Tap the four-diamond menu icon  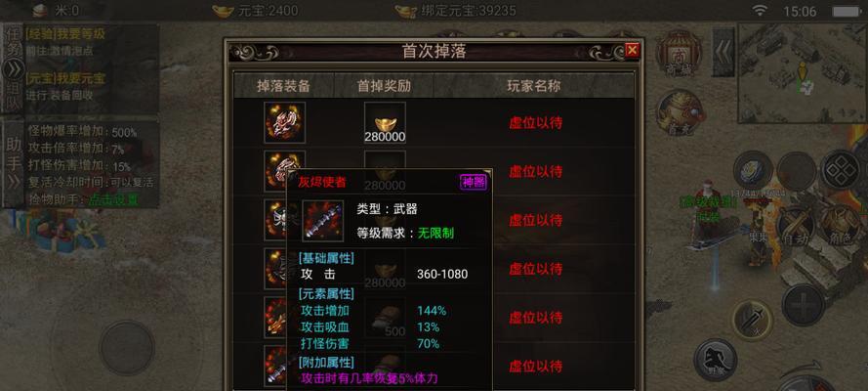pyautogui.click(x=841, y=171)
